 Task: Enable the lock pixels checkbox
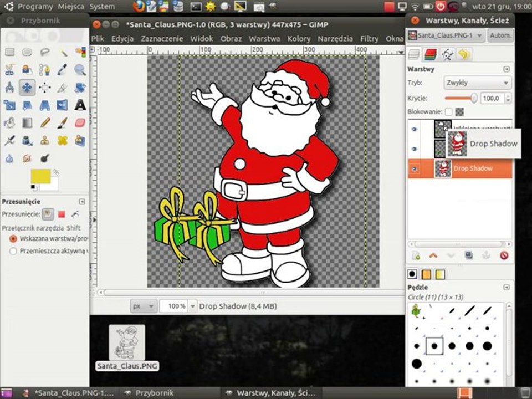(448, 111)
